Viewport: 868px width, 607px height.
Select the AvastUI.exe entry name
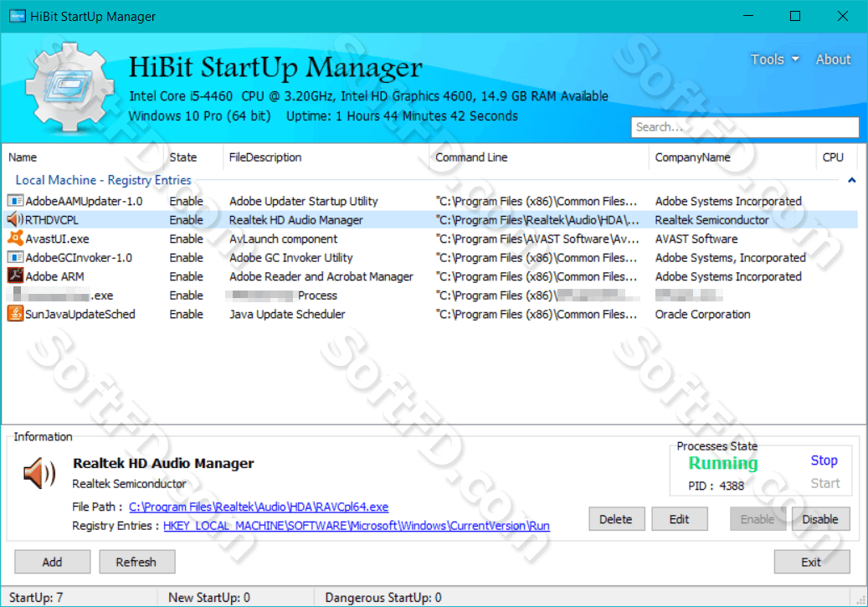[x=57, y=239]
